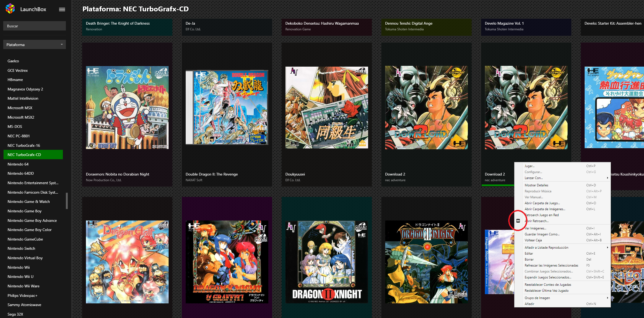The width and height of the screenshot is (644, 318).
Task: Select Sammy Atomiswave platform
Action: coord(33,305)
